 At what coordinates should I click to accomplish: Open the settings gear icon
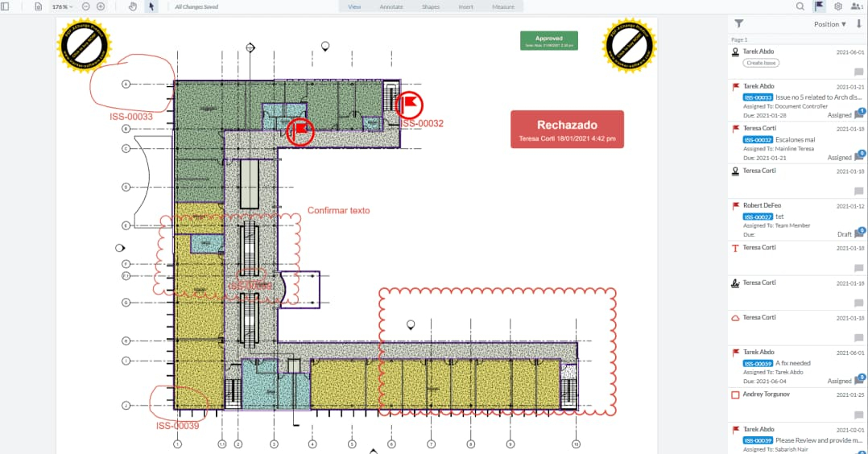point(838,6)
